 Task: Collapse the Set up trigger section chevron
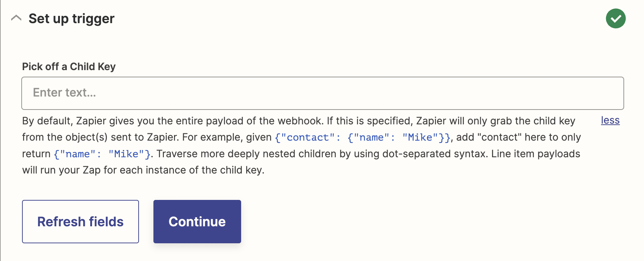pos(16,18)
